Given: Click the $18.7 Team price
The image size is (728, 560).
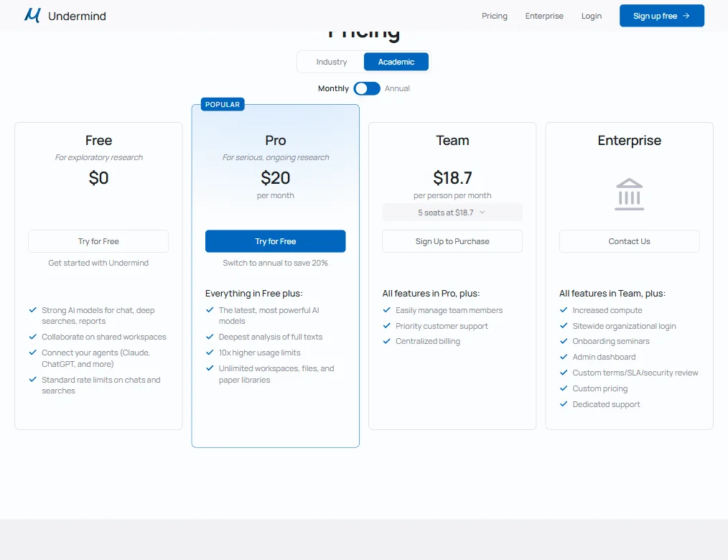Looking at the screenshot, I should [452, 178].
